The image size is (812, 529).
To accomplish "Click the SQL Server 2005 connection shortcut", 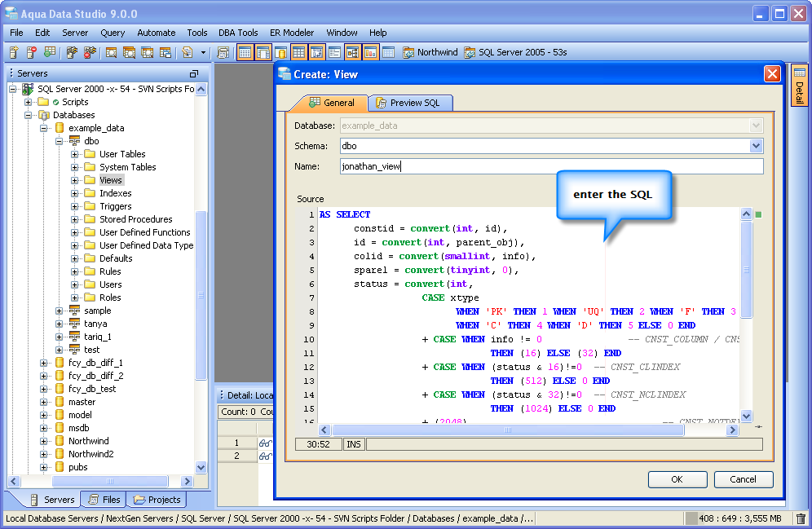I will click(x=515, y=52).
